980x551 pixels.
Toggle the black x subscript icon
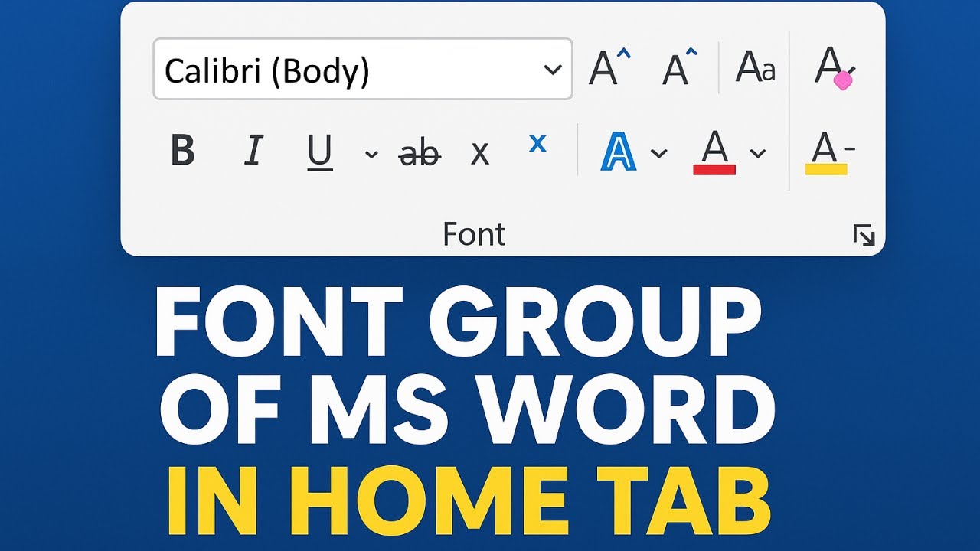coord(479,154)
